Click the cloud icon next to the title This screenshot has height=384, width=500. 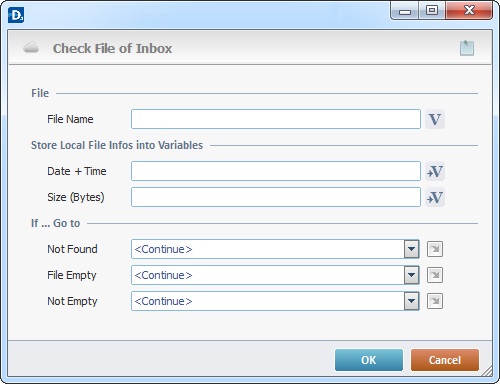click(31, 48)
